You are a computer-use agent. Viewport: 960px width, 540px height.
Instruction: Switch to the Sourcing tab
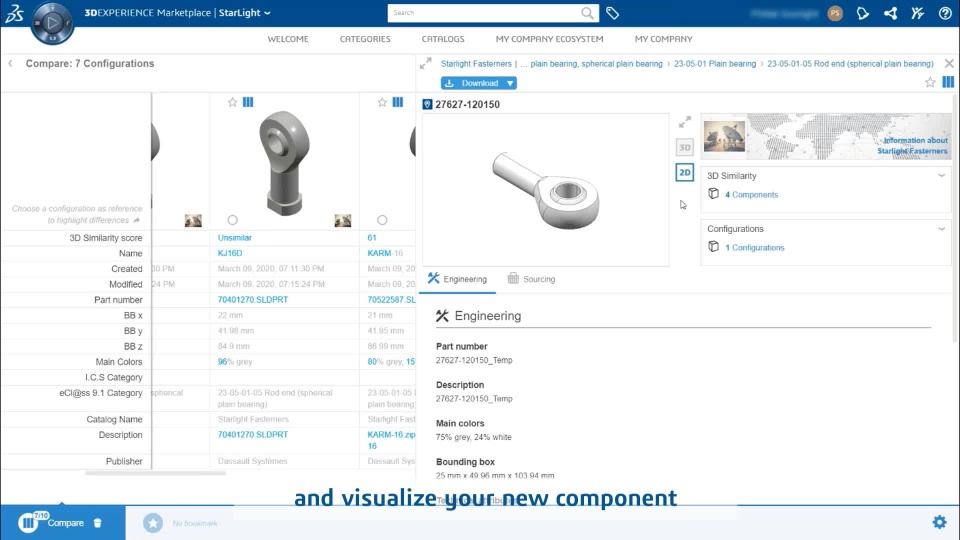pos(531,279)
